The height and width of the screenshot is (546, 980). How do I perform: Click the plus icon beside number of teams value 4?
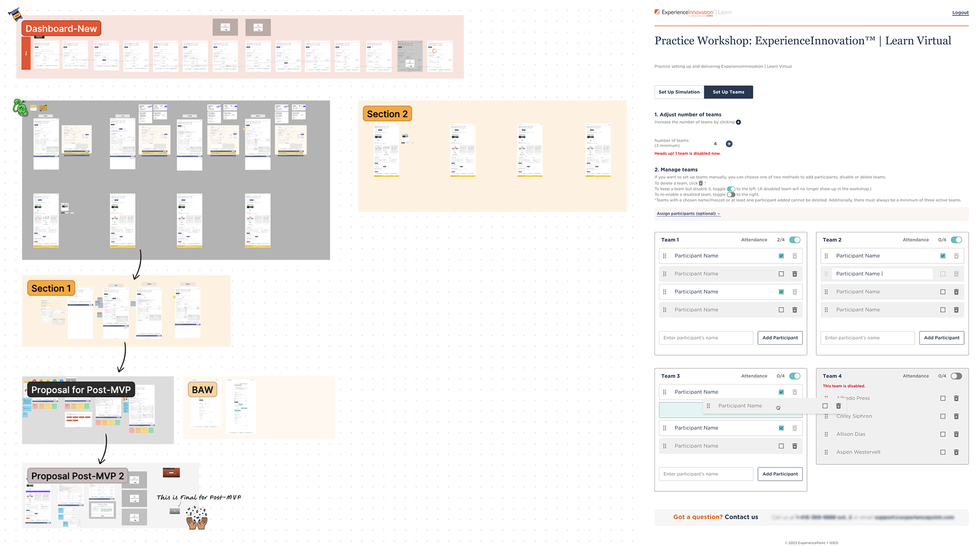pyautogui.click(x=729, y=144)
